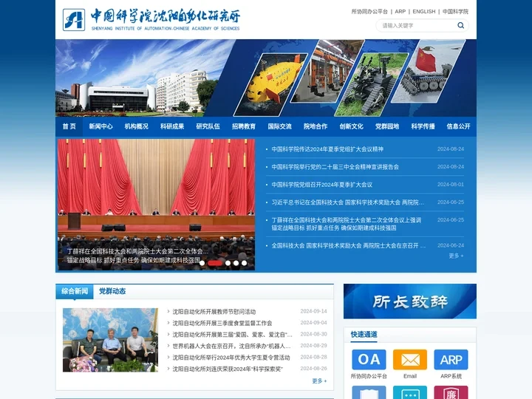Screen dimensions: 532x399
Task: Open the ARP system icon
Action: coord(451,360)
